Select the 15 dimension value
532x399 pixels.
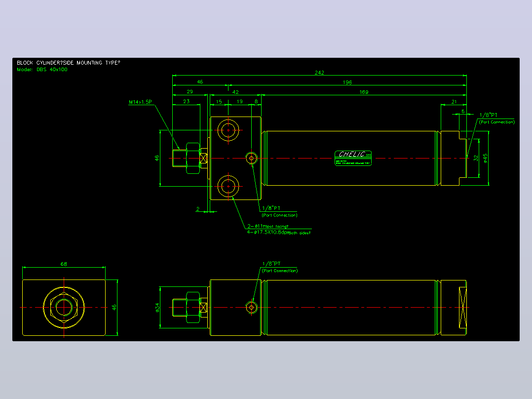click(x=219, y=102)
